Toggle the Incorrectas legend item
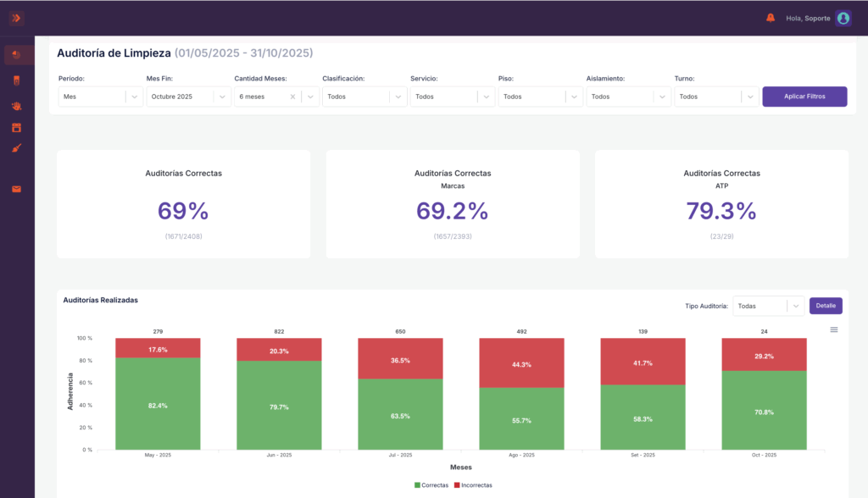This screenshot has width=868, height=498. [x=473, y=485]
